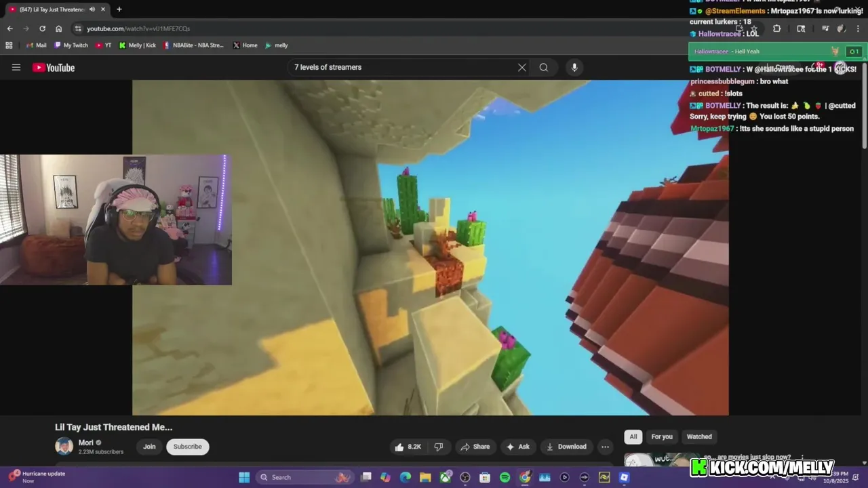Open Chrome media controls icon
Viewport: 868px width, 488px height.
(825, 28)
